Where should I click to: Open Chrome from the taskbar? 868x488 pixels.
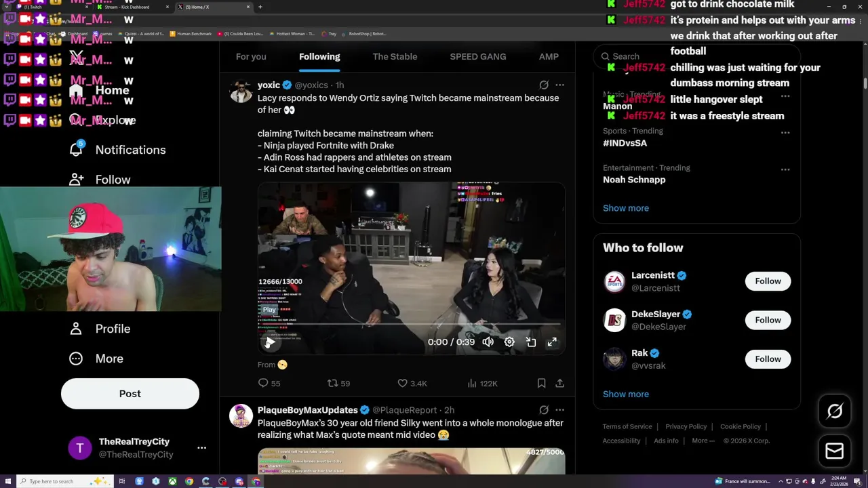(x=189, y=481)
